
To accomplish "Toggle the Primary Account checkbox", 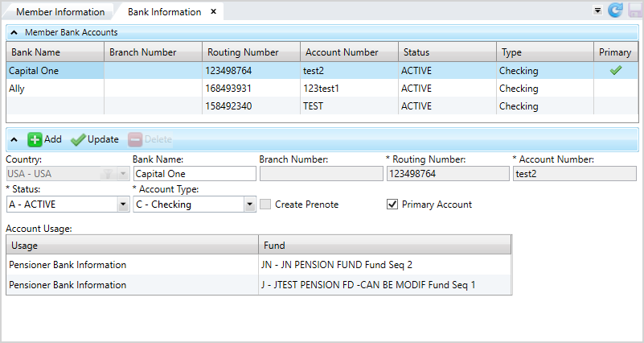I will (x=392, y=205).
